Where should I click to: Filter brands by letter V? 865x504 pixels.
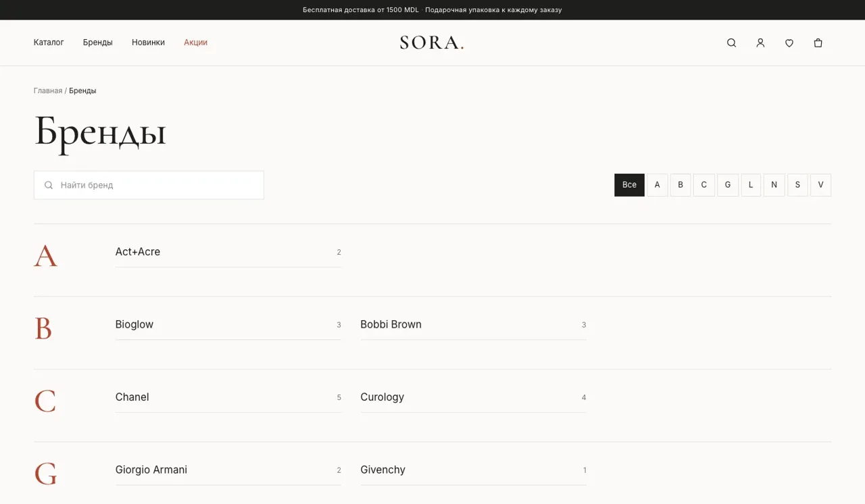(821, 185)
